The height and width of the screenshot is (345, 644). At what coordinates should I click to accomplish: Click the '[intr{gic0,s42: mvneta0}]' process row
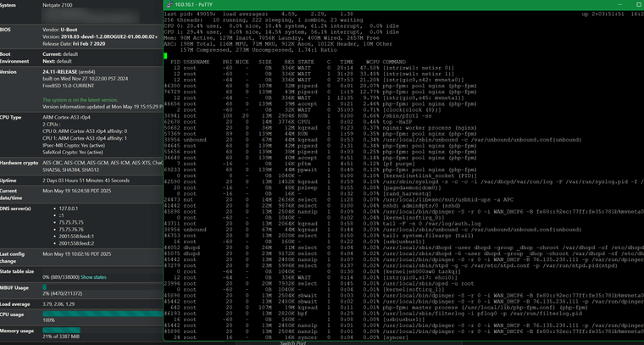(314, 80)
